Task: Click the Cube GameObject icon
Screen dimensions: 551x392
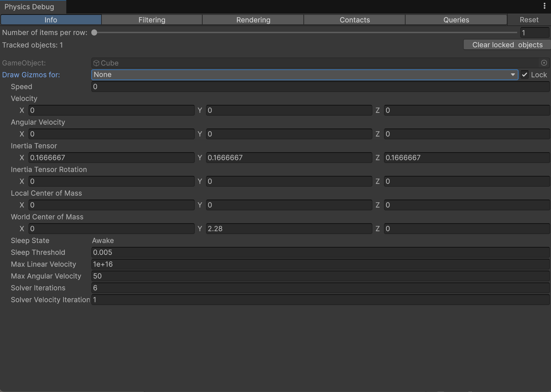Action: 96,63
